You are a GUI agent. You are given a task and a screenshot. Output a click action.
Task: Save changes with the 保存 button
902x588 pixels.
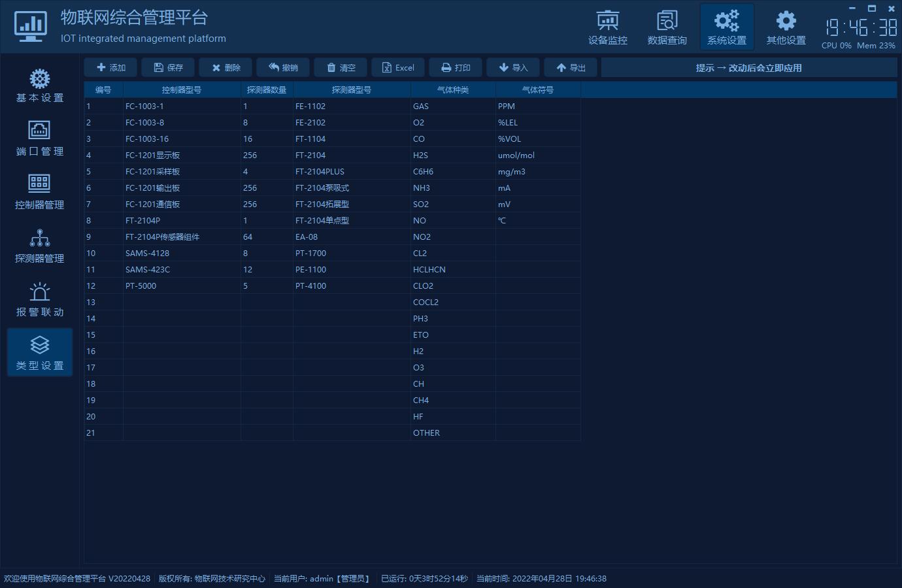[x=168, y=67]
